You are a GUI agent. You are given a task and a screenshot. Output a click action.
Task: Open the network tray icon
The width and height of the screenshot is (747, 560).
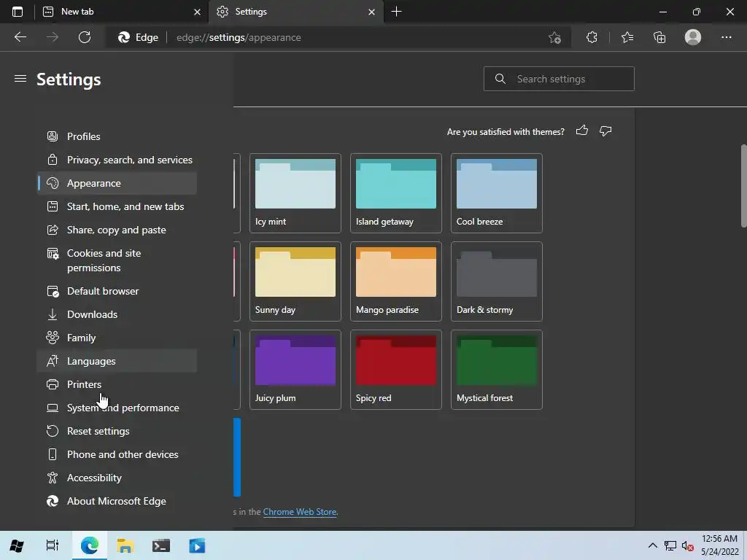[x=670, y=545]
